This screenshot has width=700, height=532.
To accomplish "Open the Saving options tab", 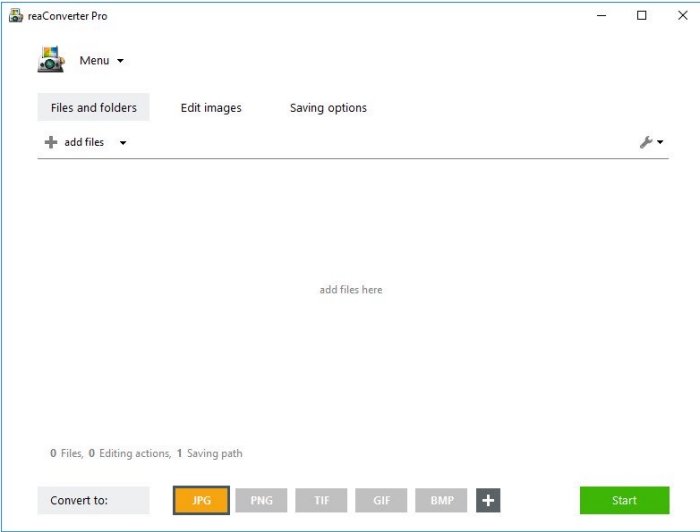I will (328, 108).
